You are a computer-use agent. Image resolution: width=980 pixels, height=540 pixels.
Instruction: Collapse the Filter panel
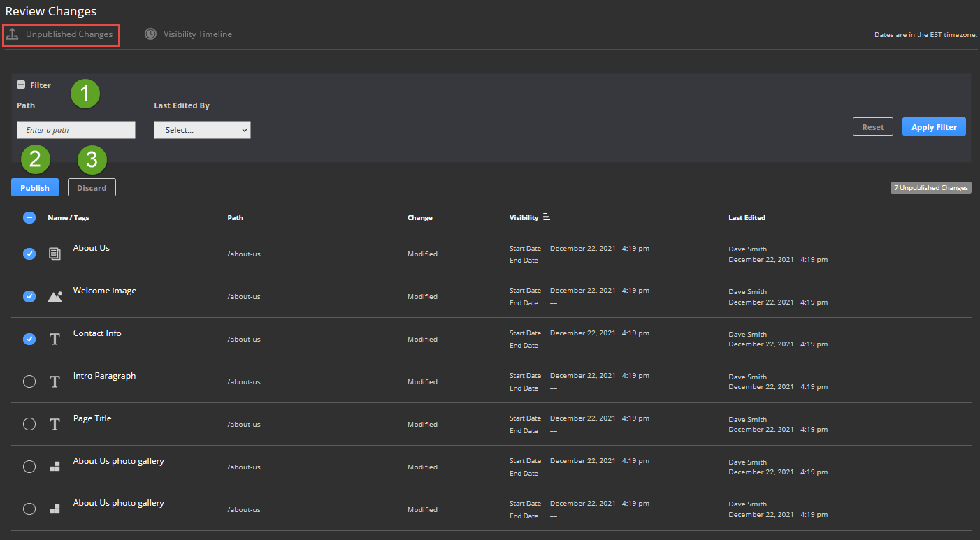[x=21, y=85]
